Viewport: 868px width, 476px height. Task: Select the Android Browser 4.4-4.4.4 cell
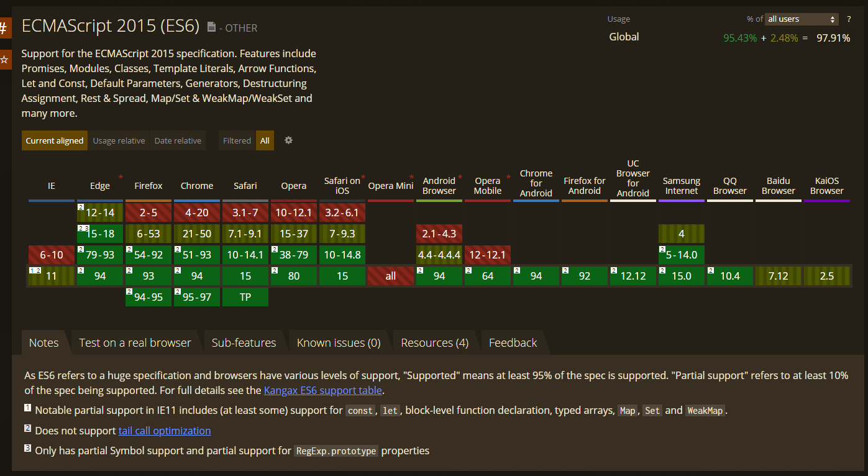[439, 255]
